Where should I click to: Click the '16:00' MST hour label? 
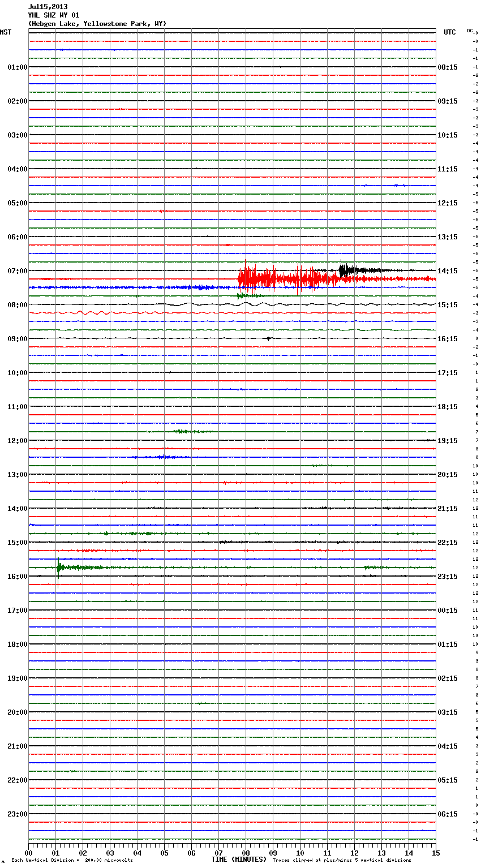tap(18, 577)
